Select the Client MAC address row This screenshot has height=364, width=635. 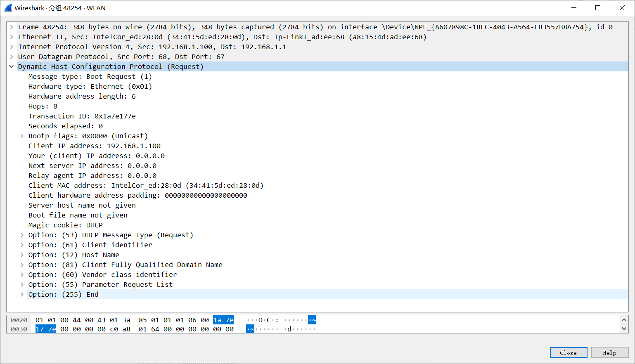tap(145, 186)
